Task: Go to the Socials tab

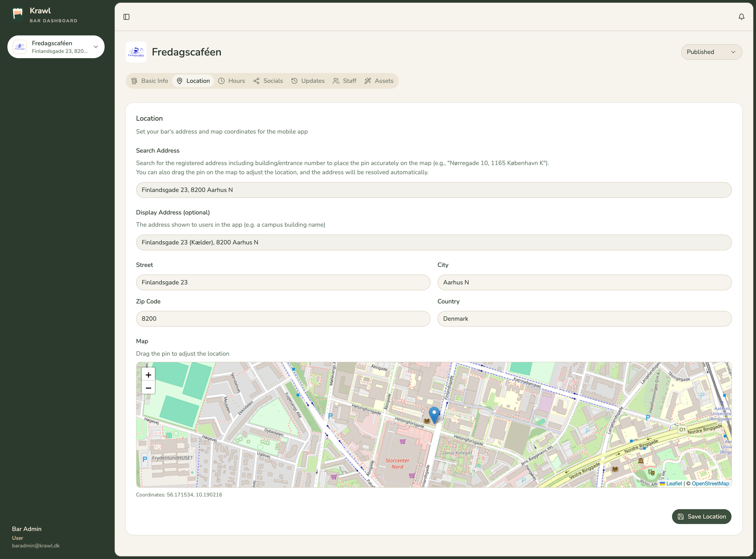Action: pyautogui.click(x=268, y=81)
